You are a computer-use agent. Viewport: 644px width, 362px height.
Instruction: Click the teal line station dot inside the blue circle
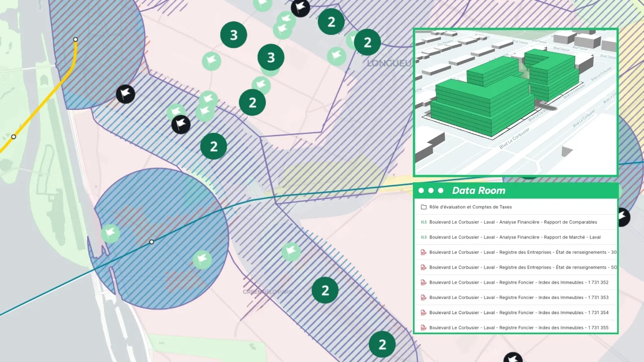pyautogui.click(x=152, y=242)
